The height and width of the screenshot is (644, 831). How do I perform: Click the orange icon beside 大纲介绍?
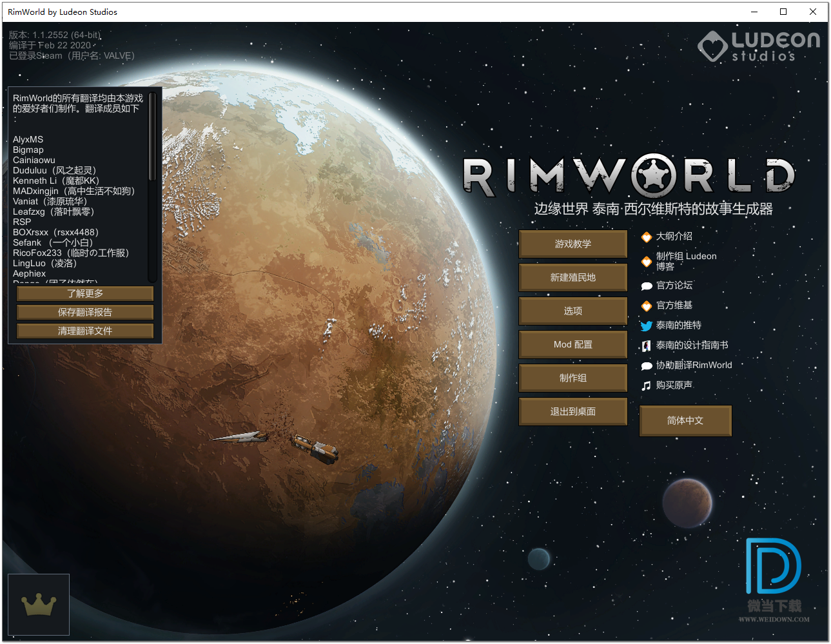(647, 237)
